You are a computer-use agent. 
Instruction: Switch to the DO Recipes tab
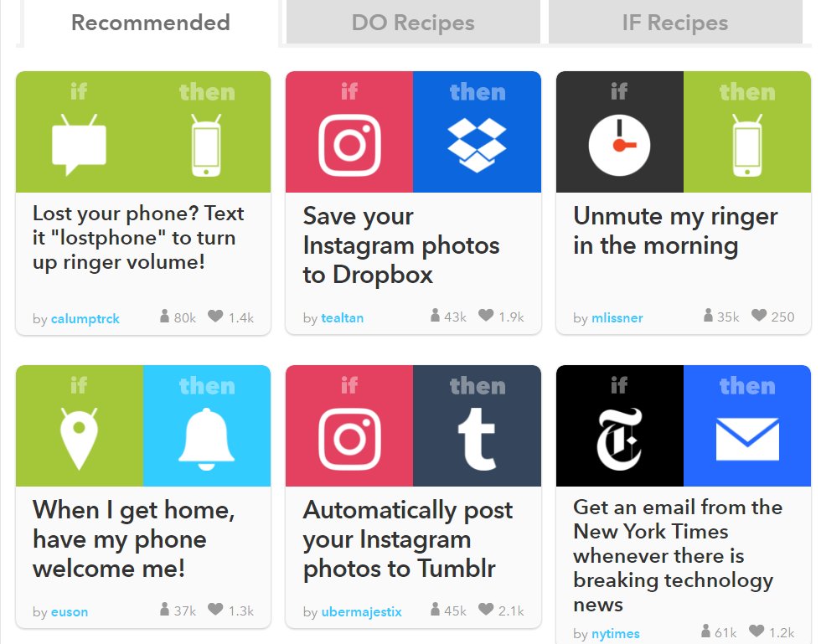click(413, 22)
